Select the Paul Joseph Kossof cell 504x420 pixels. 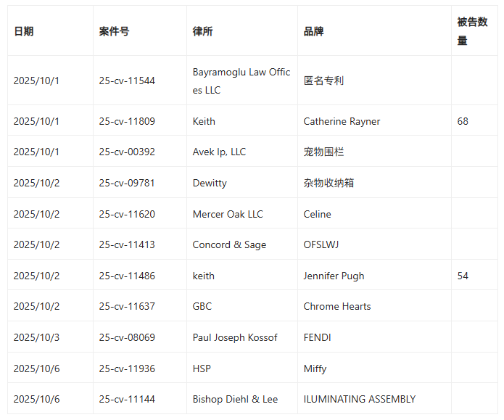pos(235,337)
